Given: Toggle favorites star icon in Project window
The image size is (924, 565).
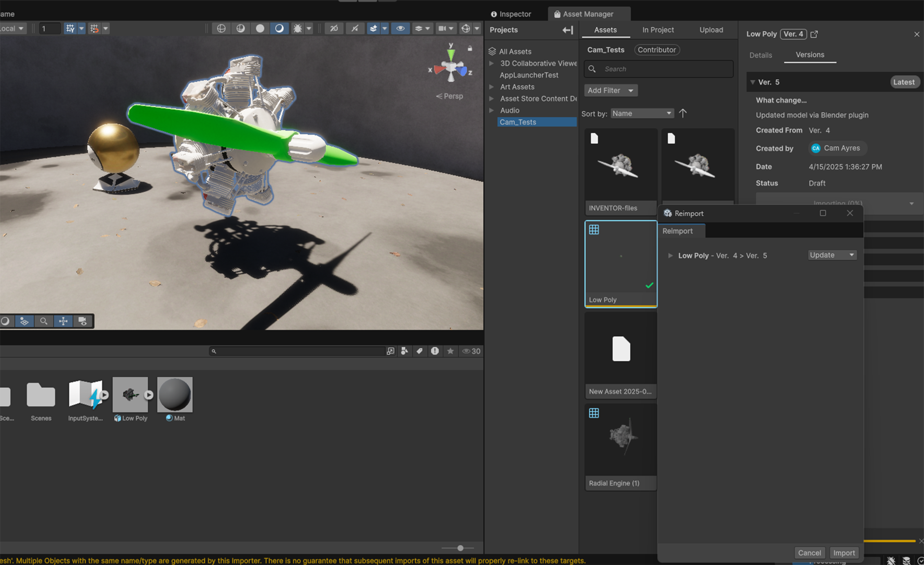Looking at the screenshot, I should click(x=450, y=351).
